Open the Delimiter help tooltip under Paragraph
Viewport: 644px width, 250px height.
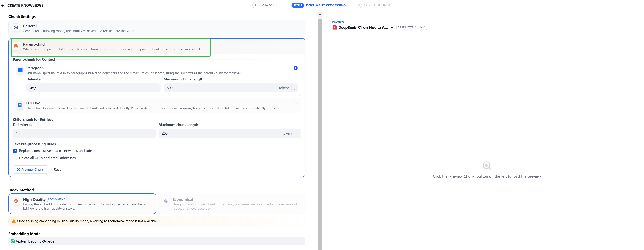[44, 79]
